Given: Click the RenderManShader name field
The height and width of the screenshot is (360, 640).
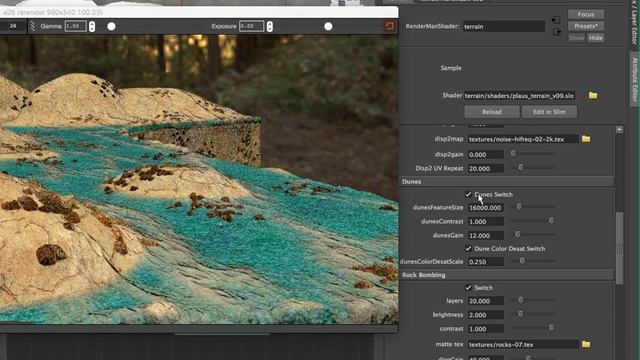Looking at the screenshot, I should click(x=504, y=27).
